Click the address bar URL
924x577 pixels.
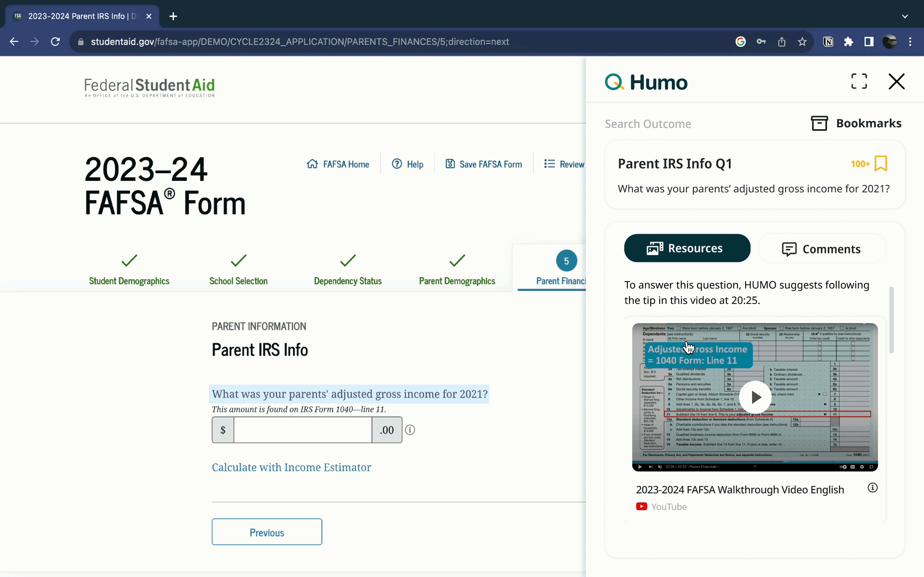click(x=300, y=42)
